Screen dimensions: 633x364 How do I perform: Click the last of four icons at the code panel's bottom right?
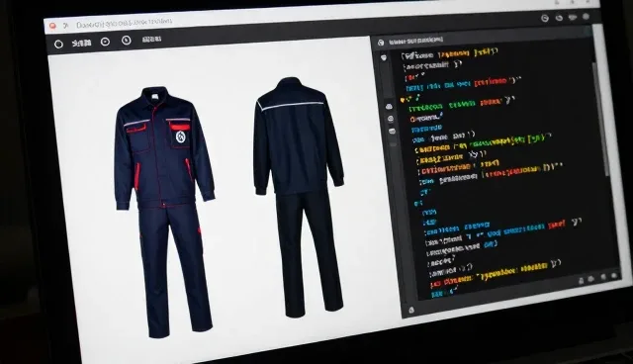pyautogui.click(x=614, y=276)
